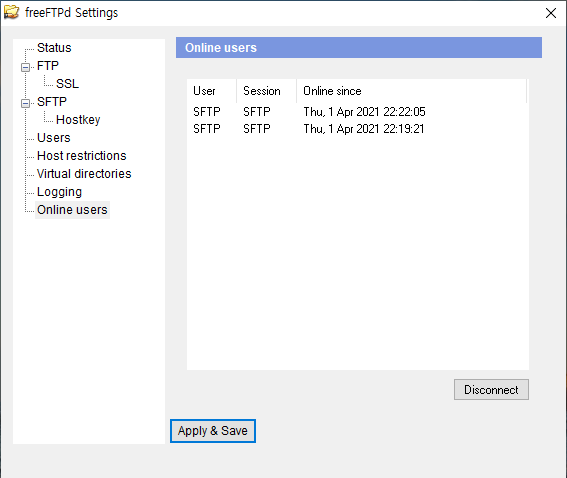
Task: Click the freeFTPd folder icon in title bar
Action: tap(11, 12)
